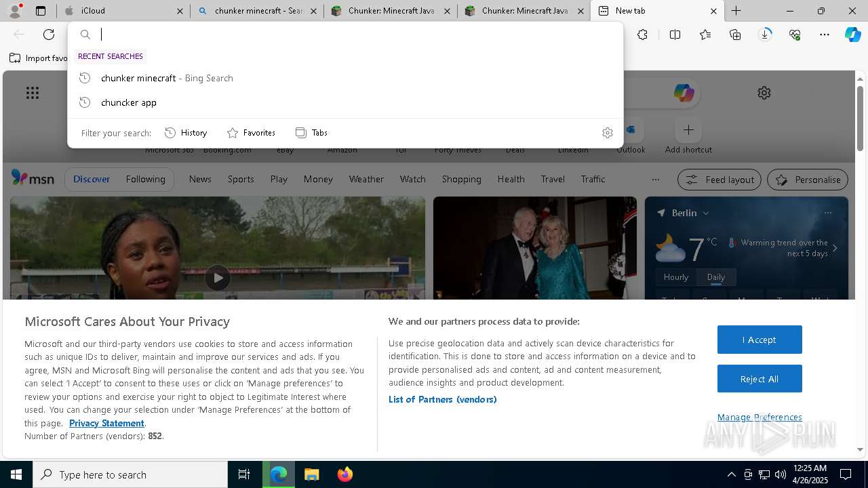The height and width of the screenshot is (488, 868).
Task: Click the Personalise button
Action: click(x=808, y=180)
